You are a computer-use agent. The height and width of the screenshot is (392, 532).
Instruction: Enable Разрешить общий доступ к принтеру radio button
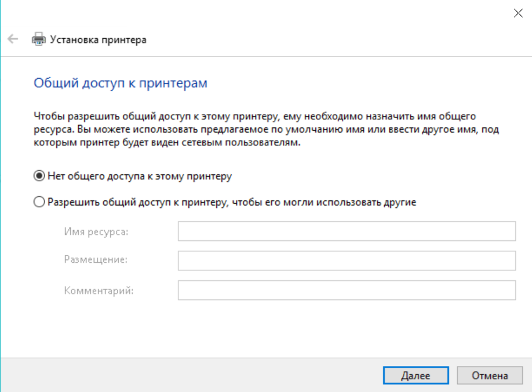[39, 202]
